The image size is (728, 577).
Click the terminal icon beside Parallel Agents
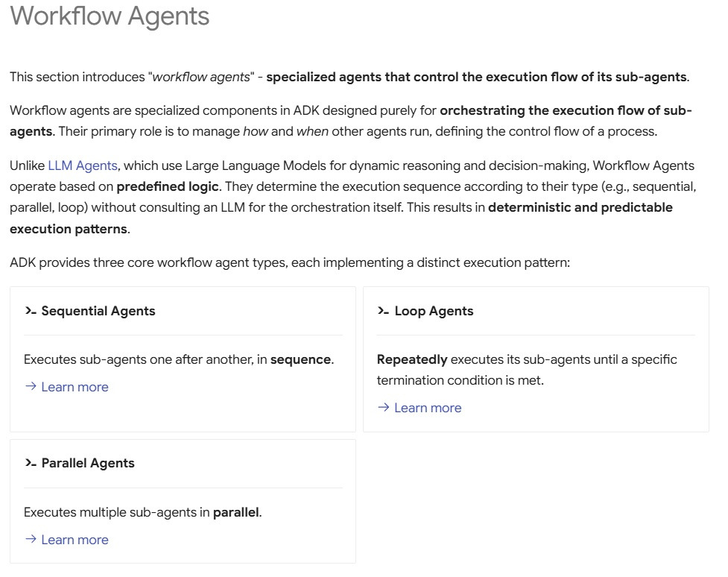point(30,463)
